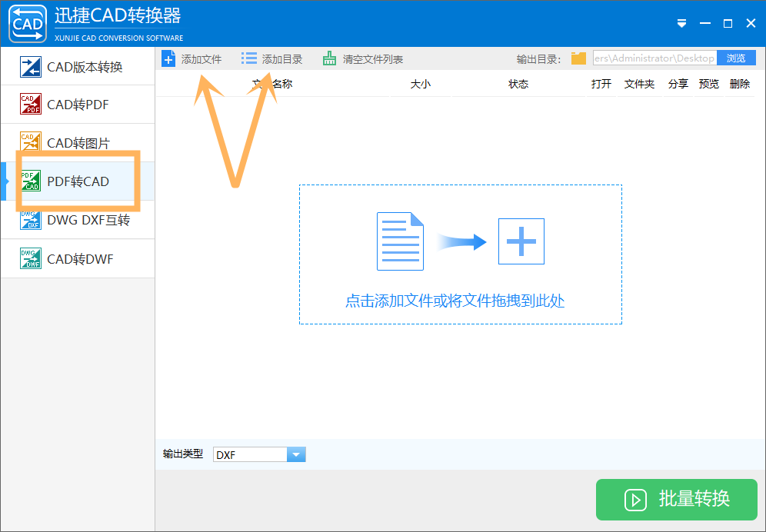Click the document icon in drop zone
766x532 pixels.
[x=400, y=241]
